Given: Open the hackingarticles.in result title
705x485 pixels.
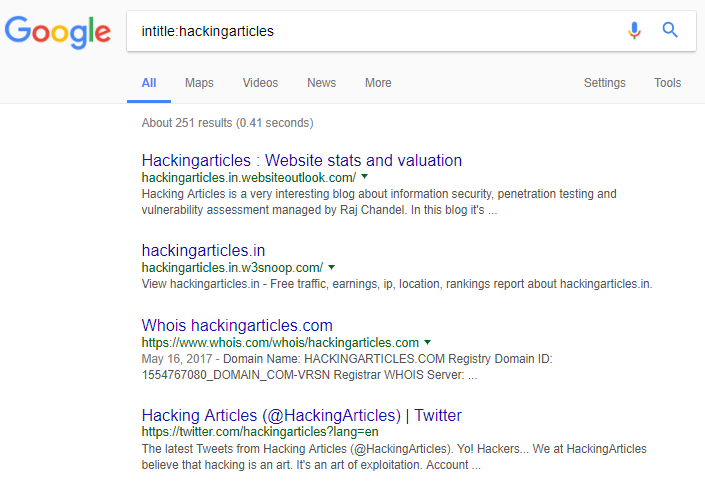Looking at the screenshot, I should point(203,250).
